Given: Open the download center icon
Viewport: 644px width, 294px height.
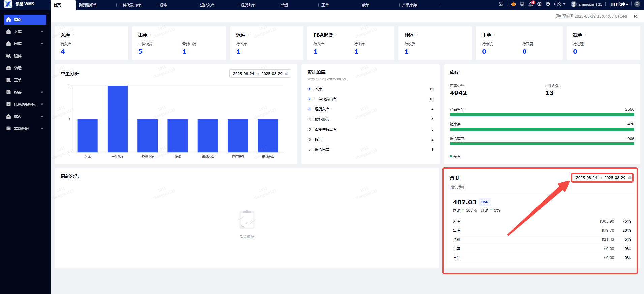Looking at the screenshot, I should click(522, 4).
